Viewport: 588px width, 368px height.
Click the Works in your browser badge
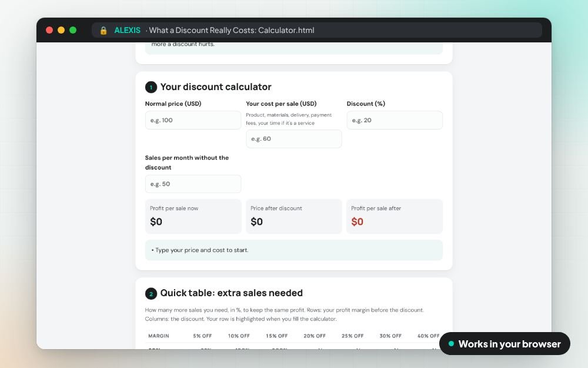tap(505, 344)
